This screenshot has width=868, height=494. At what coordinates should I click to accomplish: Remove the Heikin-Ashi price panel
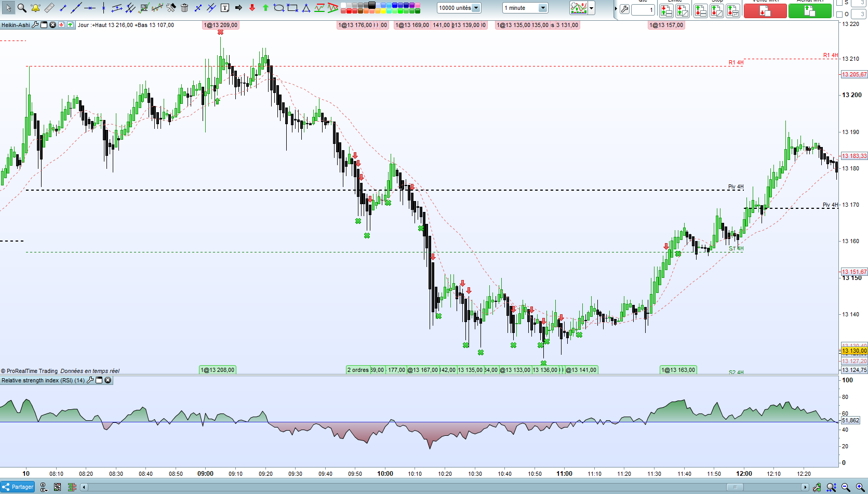click(52, 25)
